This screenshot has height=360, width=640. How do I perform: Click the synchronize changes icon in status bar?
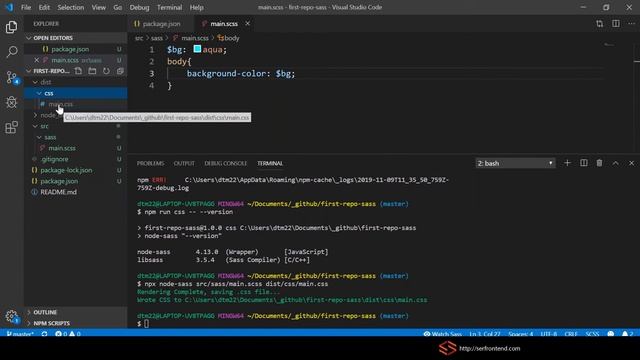tap(44, 334)
